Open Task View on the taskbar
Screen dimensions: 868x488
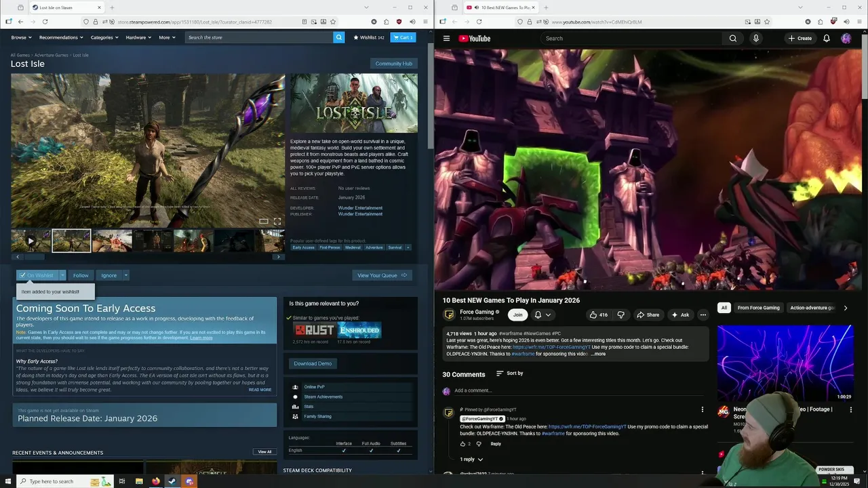(122, 481)
